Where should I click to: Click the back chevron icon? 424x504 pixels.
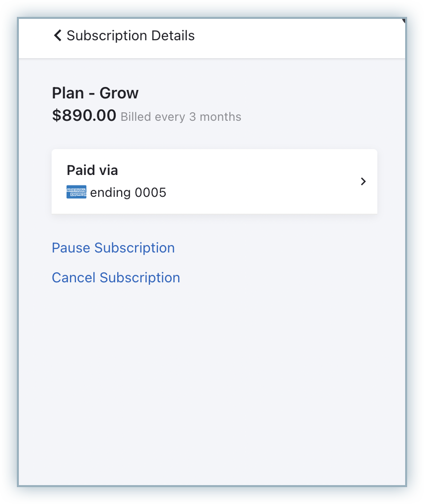click(x=58, y=36)
